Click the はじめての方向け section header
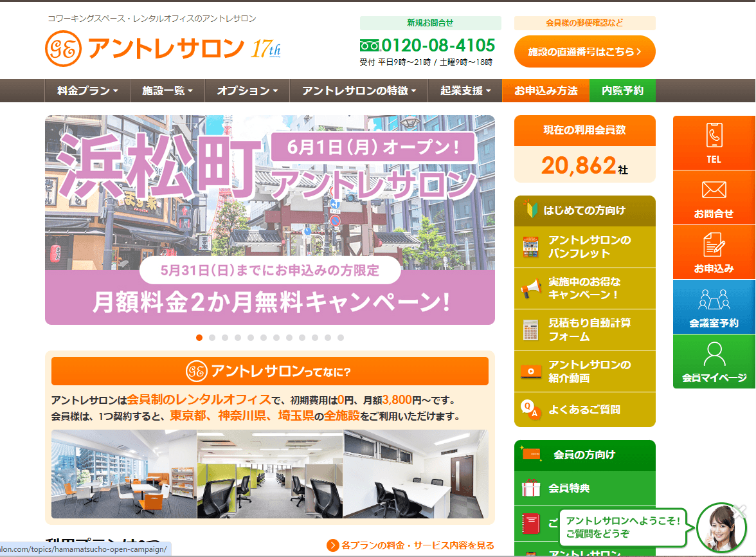The image size is (756, 557). (x=585, y=211)
